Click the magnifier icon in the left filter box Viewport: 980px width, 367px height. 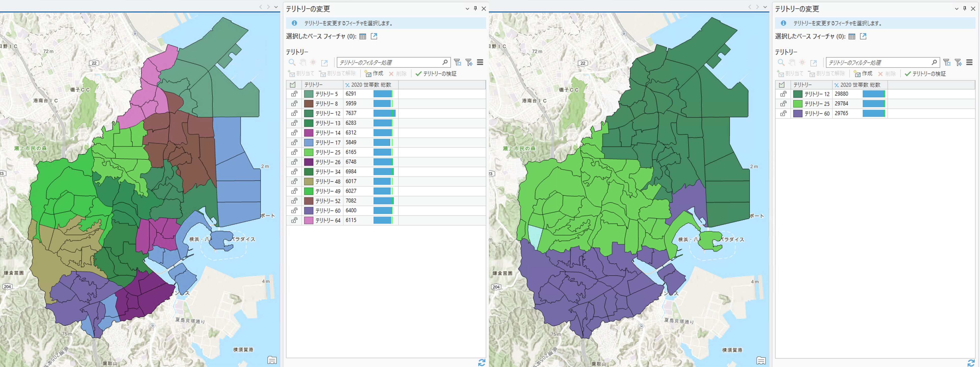click(445, 62)
